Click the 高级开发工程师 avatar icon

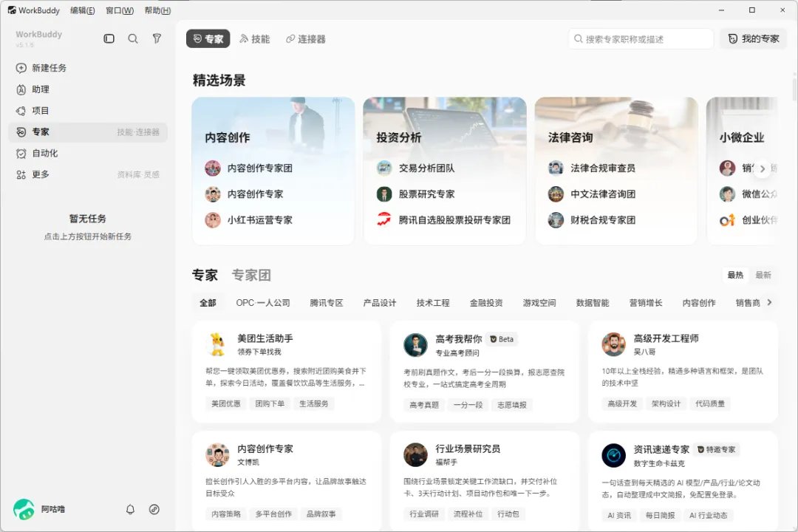[613, 344]
